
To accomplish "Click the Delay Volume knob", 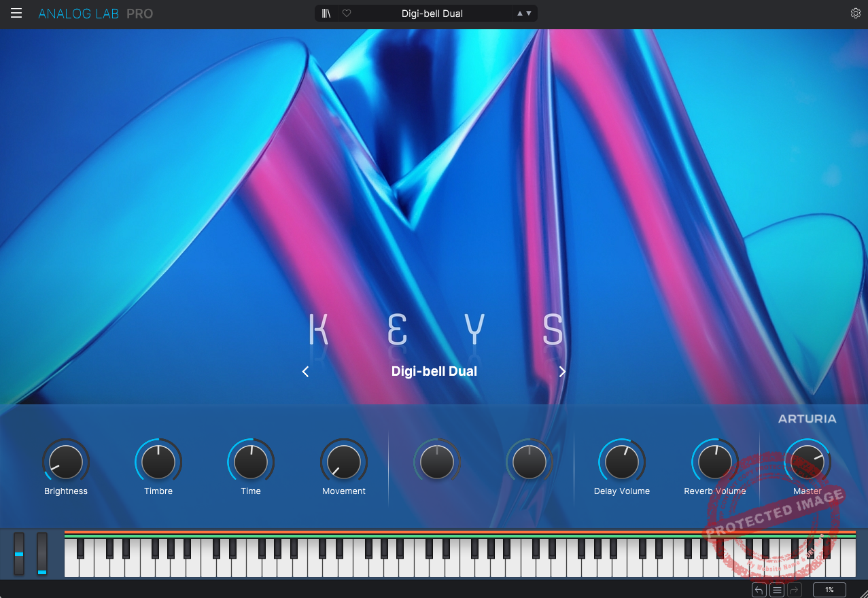I will [622, 462].
